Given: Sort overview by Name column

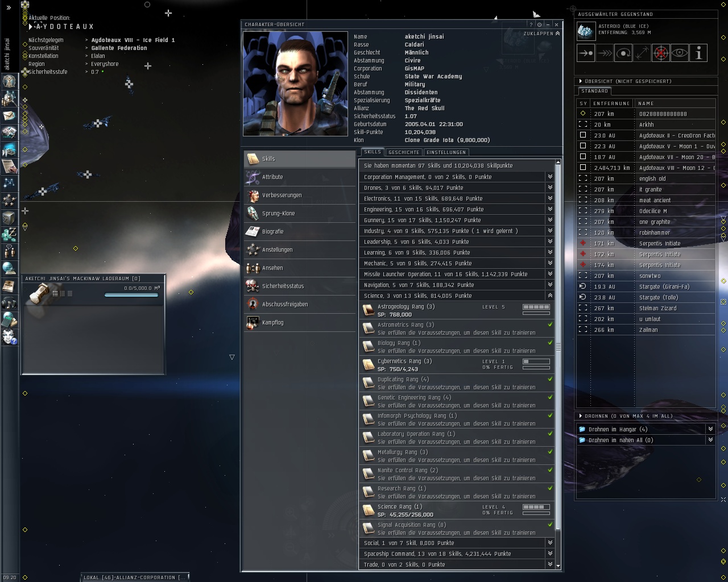Looking at the screenshot, I should tap(675, 103).
